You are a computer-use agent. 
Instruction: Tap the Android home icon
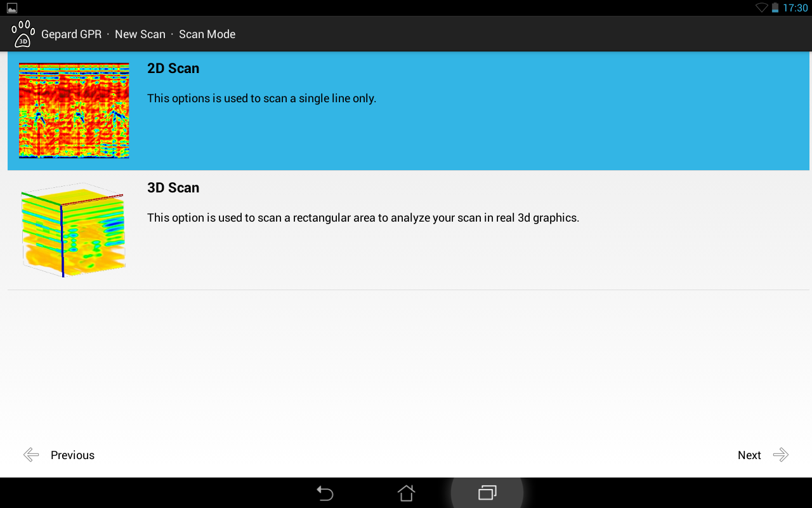(406, 493)
